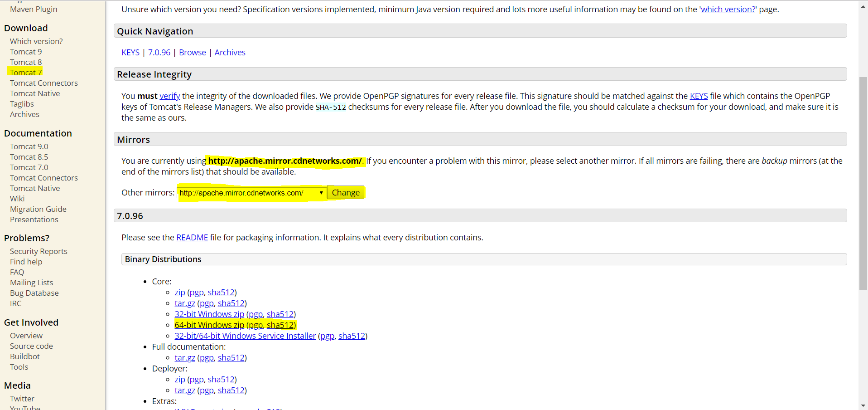Download the Deployer tar.gz
The width and height of the screenshot is (868, 410).
click(x=185, y=390)
